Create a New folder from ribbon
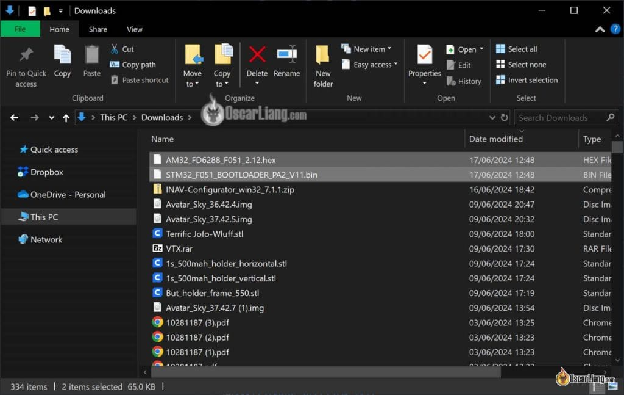 (323, 66)
